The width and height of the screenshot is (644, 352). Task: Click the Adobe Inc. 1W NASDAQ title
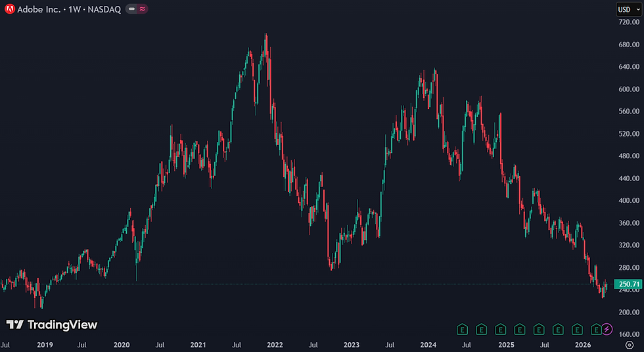[69, 9]
